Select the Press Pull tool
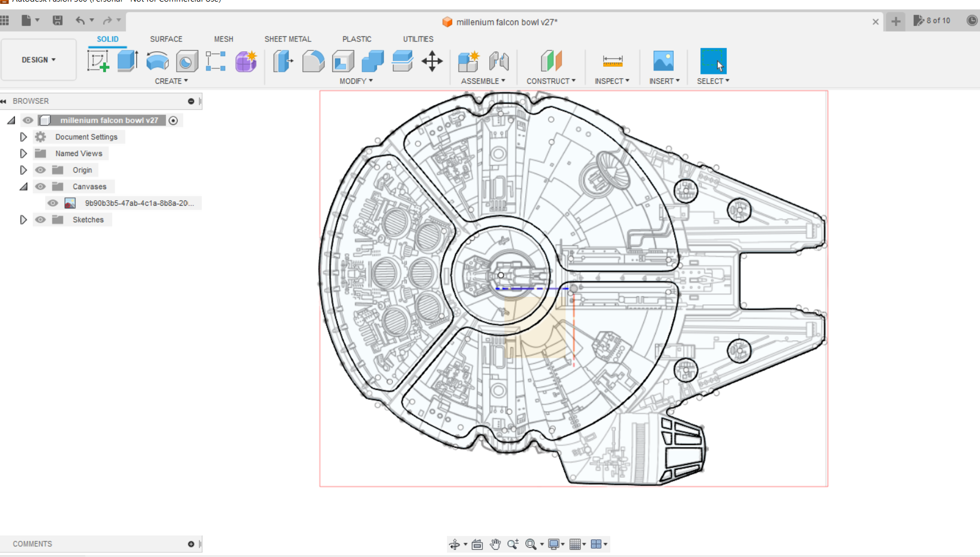The image size is (980, 557). click(x=283, y=61)
